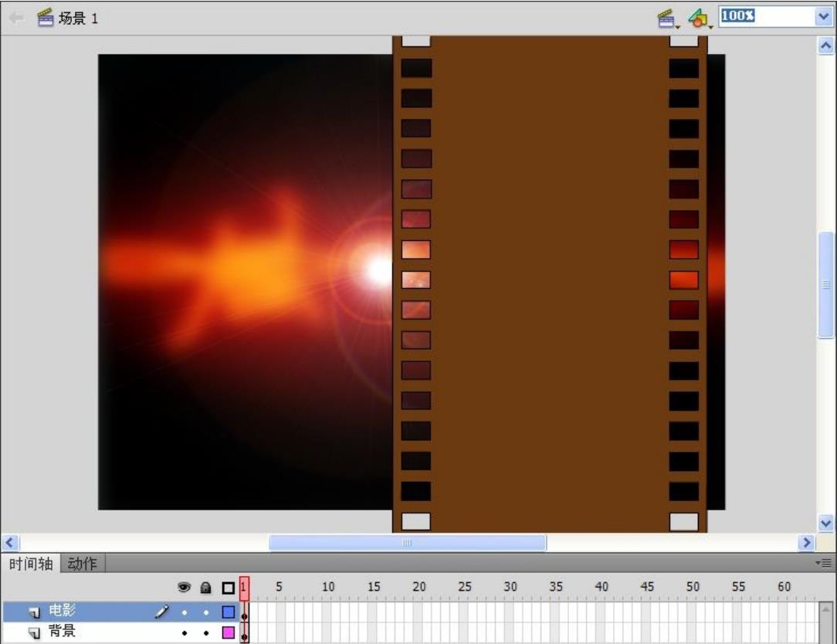Lock the 背景 layer using its lock dot
The height and width of the screenshot is (644, 837).
click(206, 633)
